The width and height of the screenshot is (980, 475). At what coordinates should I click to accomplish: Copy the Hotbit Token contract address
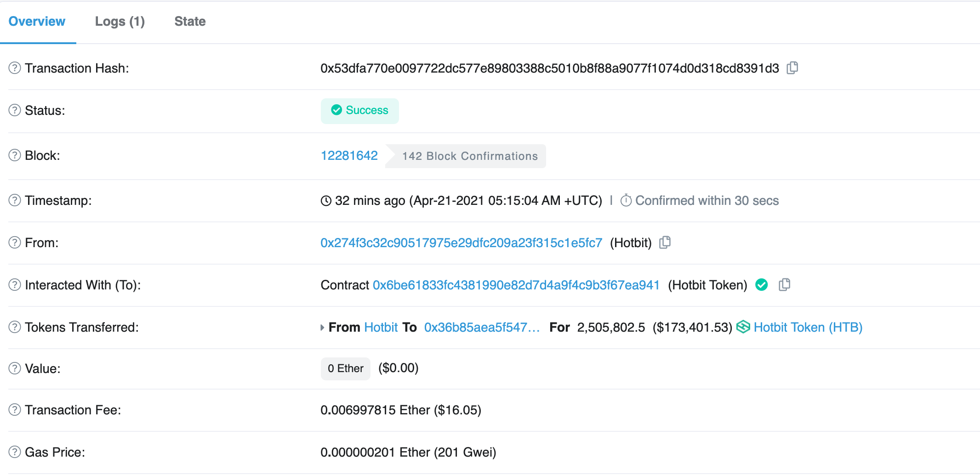tap(784, 285)
